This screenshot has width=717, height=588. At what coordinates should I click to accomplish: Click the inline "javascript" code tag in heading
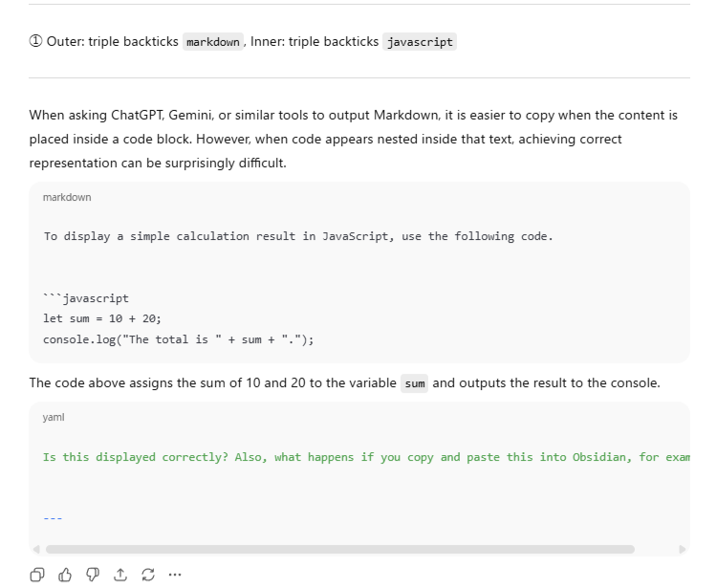(x=419, y=43)
